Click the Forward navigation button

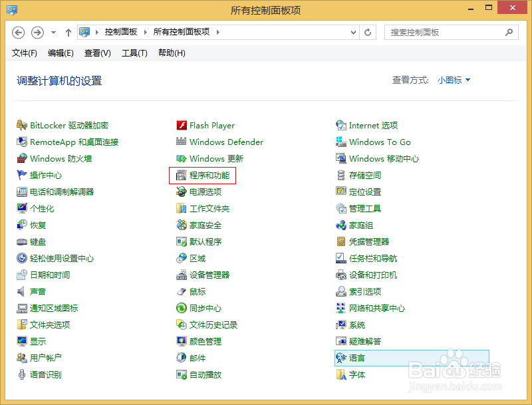pos(37,33)
